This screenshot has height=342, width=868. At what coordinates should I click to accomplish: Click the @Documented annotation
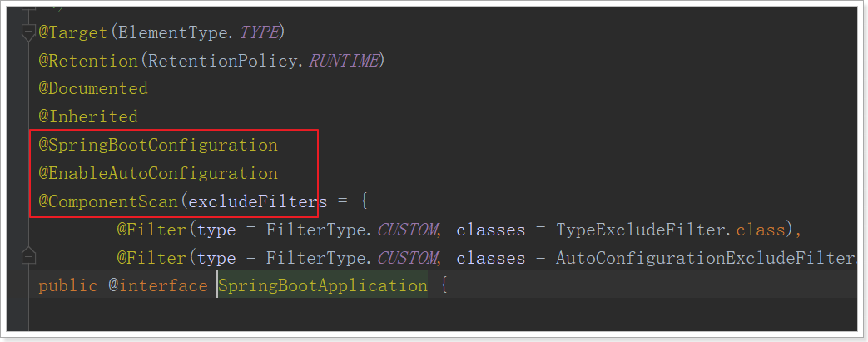pos(93,89)
